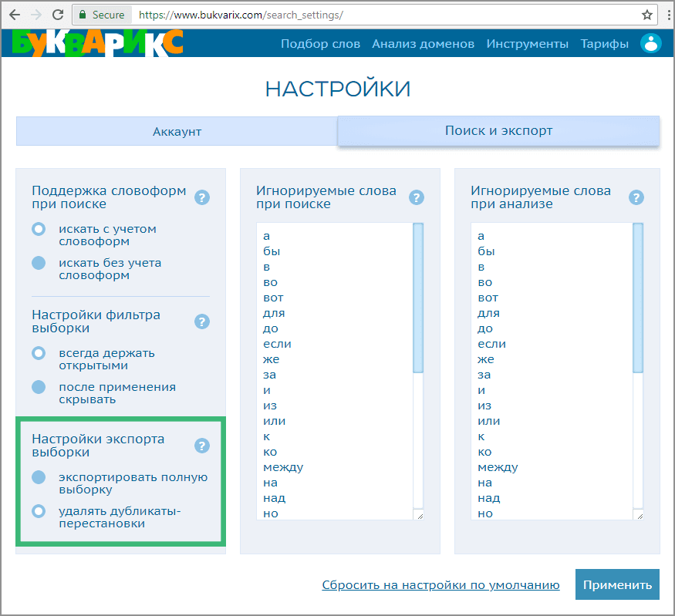Image resolution: width=675 pixels, height=616 pixels.
Task: Bookmark page with the star icon
Action: 646,15
